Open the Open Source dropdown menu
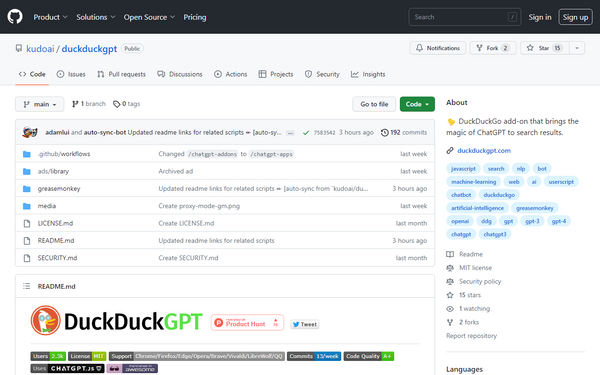 (149, 17)
